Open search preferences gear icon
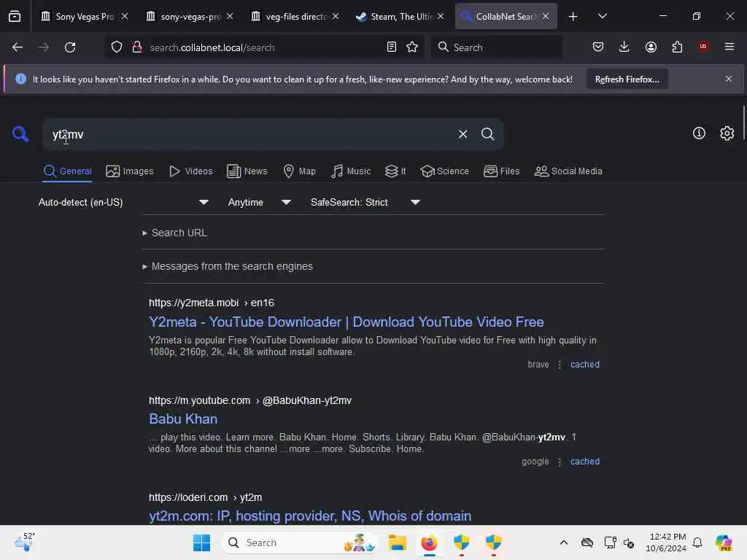Screen dimensions: 747x560 [727, 133]
